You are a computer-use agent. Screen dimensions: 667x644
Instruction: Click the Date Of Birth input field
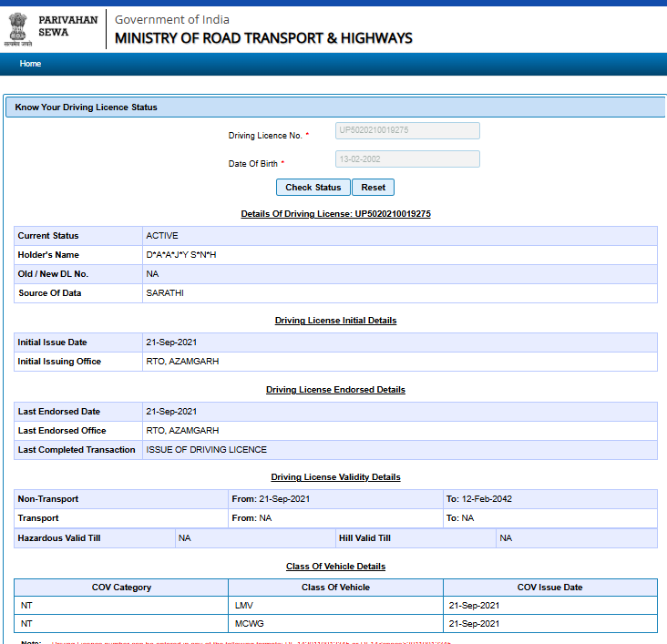pos(407,159)
